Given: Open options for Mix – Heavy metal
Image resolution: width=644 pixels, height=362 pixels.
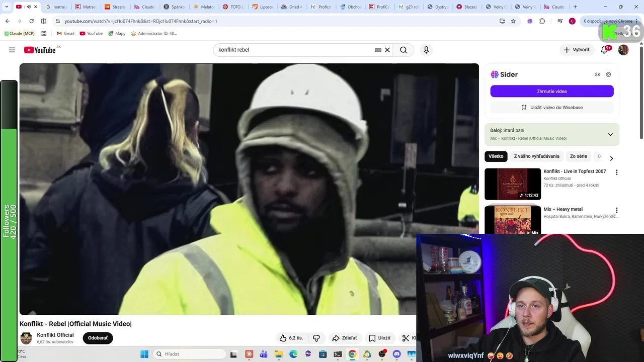Looking at the screenshot, I should pyautogui.click(x=616, y=210).
